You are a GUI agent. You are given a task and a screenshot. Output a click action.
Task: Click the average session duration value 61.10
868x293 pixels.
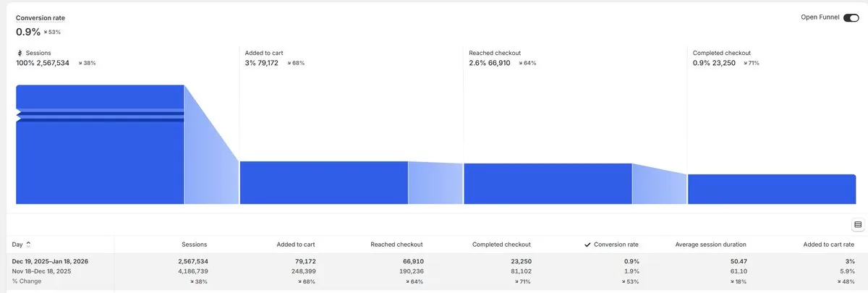(x=738, y=271)
